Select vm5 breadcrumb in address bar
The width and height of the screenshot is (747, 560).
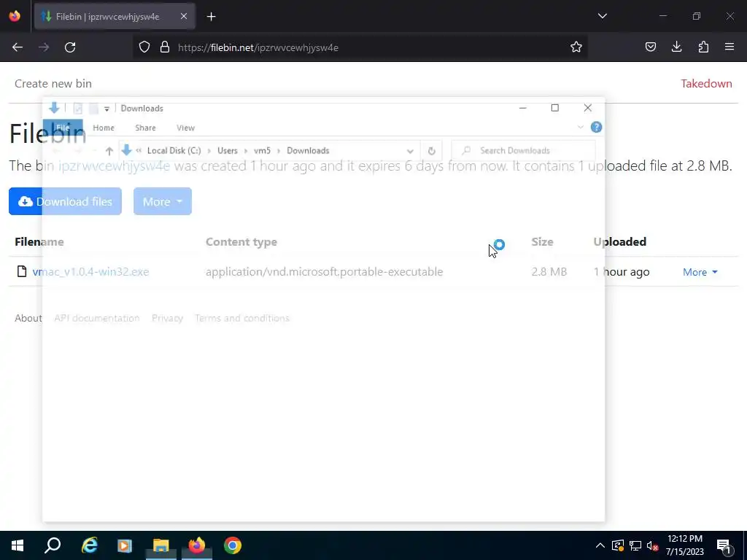(262, 150)
